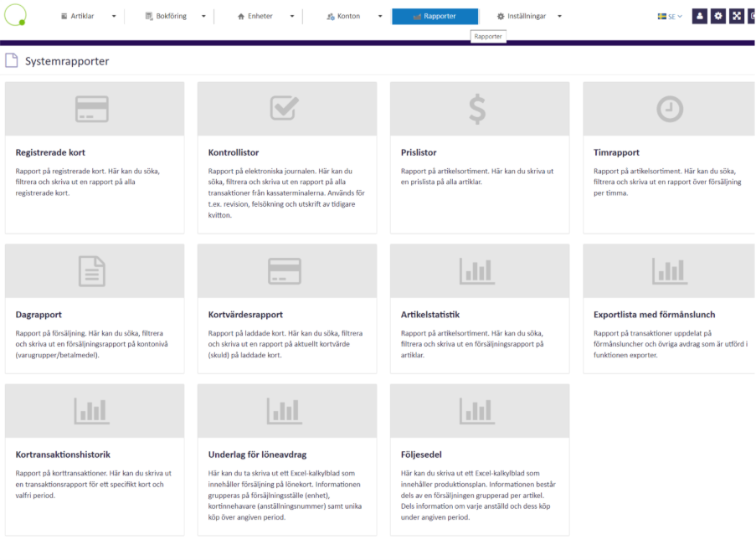The height and width of the screenshot is (560, 756).
Task: Open the SE language selector
Action: click(x=670, y=16)
